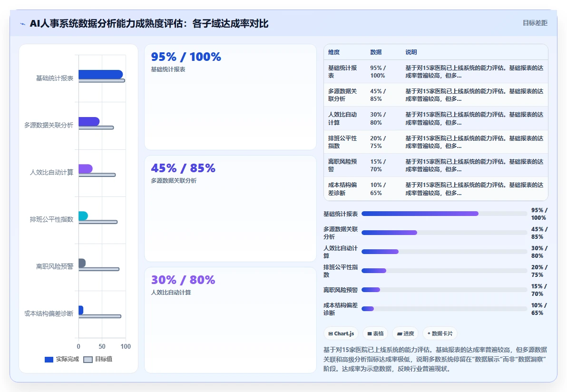Click the blue 成本结构偏差诊断 actual bar
Screen dimensions: 567x392
click(x=81, y=310)
